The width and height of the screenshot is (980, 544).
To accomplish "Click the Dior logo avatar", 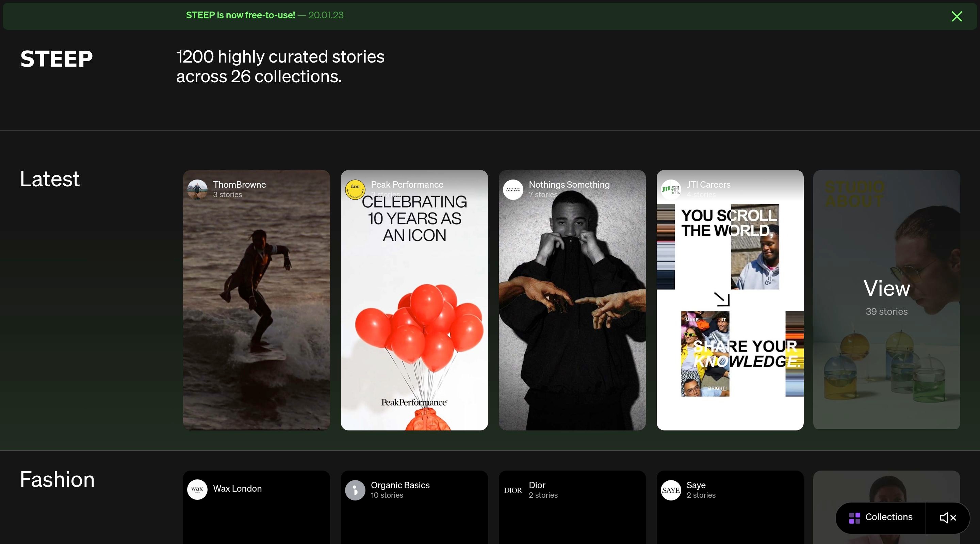I will coord(513,490).
